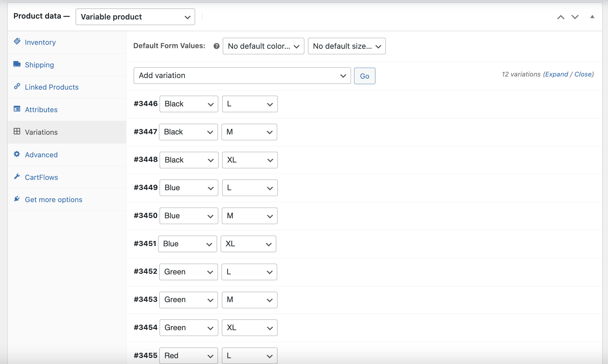Screen dimensions: 608x364
Task: Move Product data panel up
Action: coord(561,17)
